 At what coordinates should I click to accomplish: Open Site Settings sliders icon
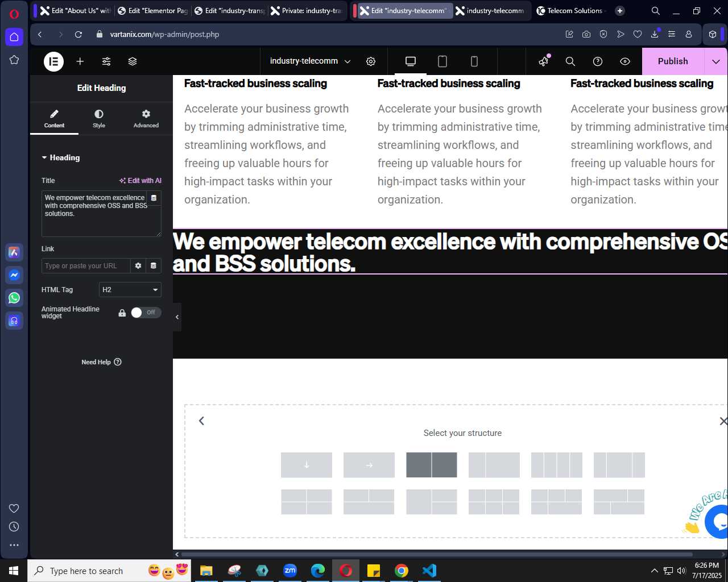[x=106, y=61]
